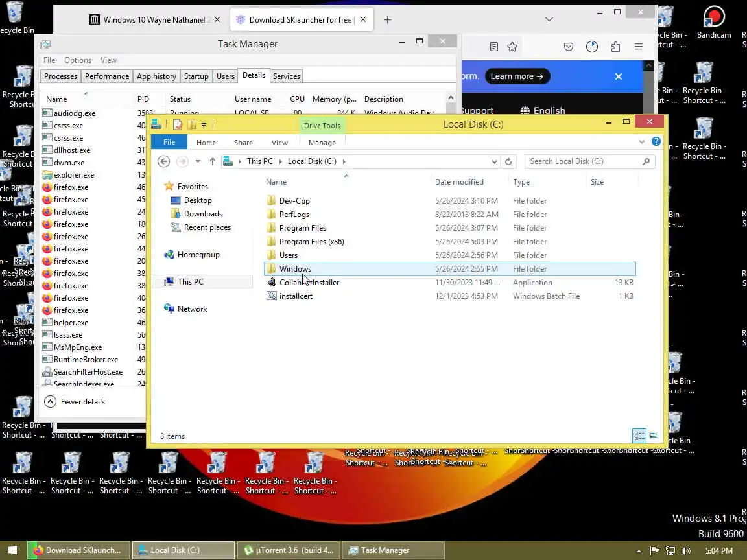Collapse Task Manager with Fewer details
The height and width of the screenshot is (560, 747).
(75, 401)
